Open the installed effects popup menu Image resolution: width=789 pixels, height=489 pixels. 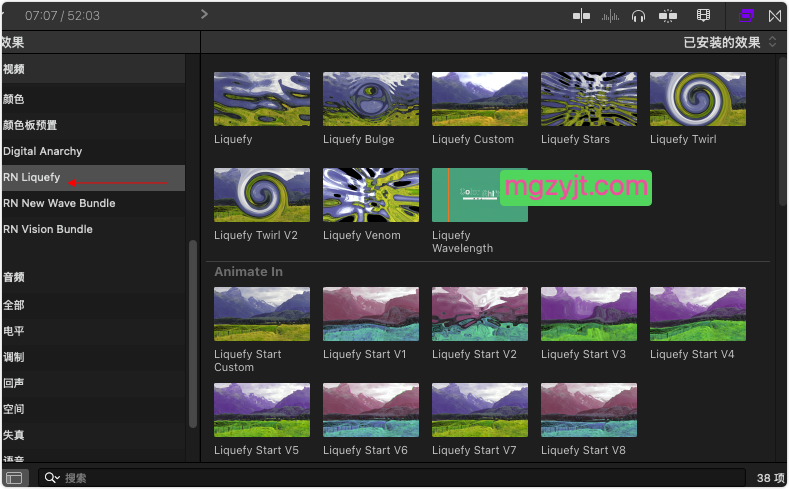tap(729, 42)
